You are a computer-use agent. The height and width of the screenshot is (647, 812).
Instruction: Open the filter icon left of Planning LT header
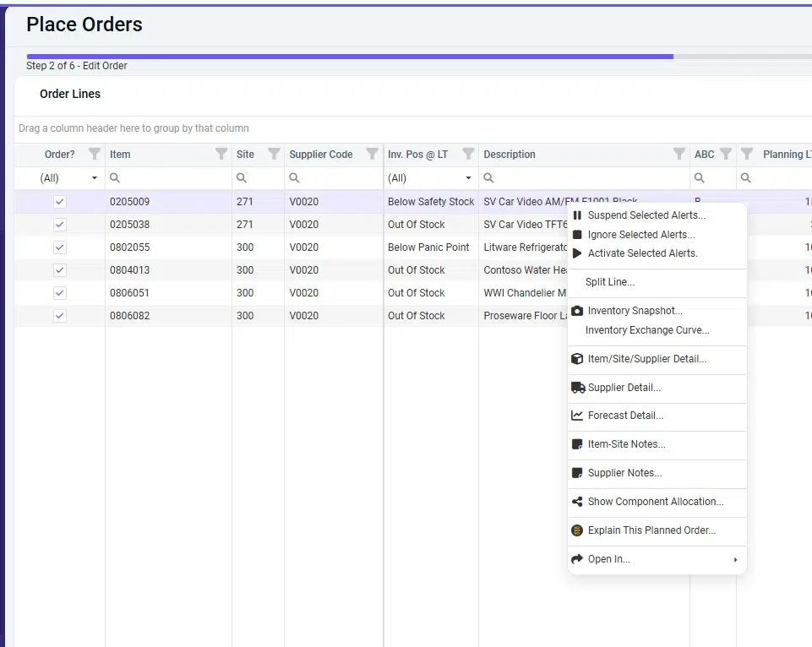pos(747,154)
